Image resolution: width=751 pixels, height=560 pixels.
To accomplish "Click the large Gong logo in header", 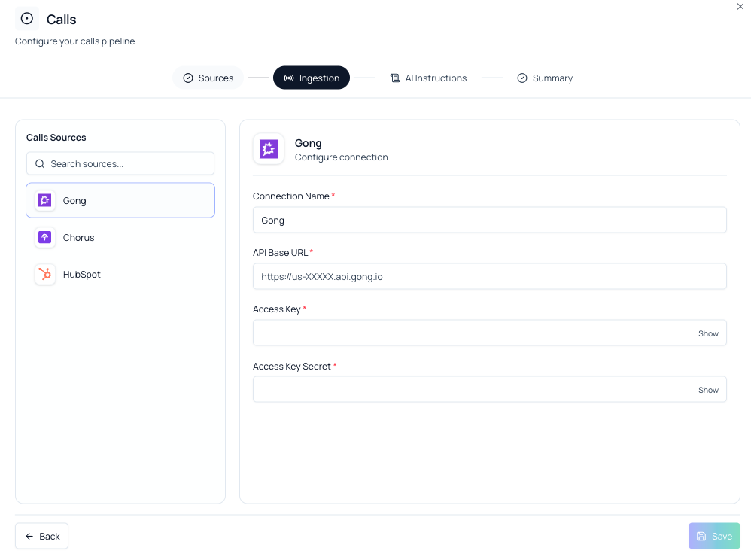I will 269,149.
